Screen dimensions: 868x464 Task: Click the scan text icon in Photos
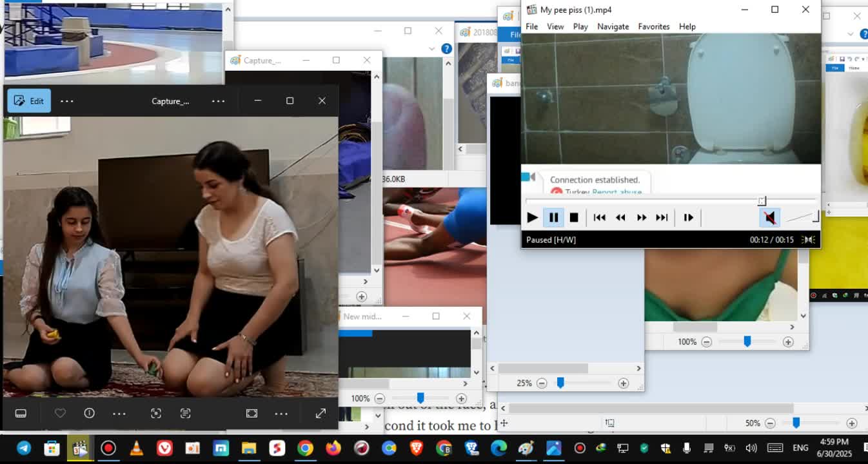186,414
